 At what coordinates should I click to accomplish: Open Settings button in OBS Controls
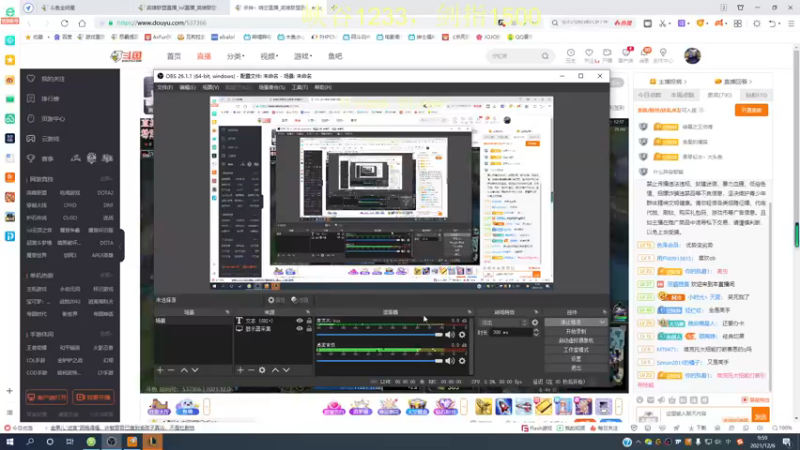coord(576,359)
